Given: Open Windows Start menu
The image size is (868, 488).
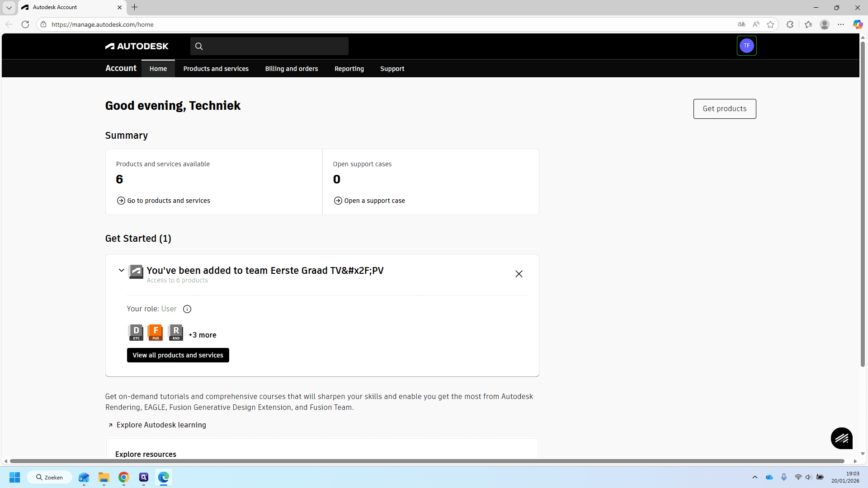Looking at the screenshot, I should tap(14, 477).
